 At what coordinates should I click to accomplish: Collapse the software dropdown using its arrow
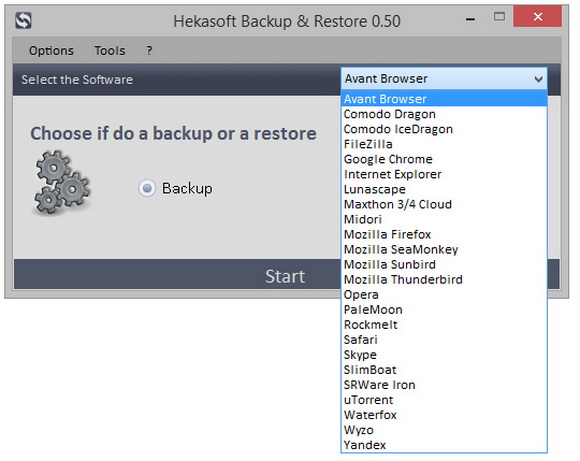538,79
